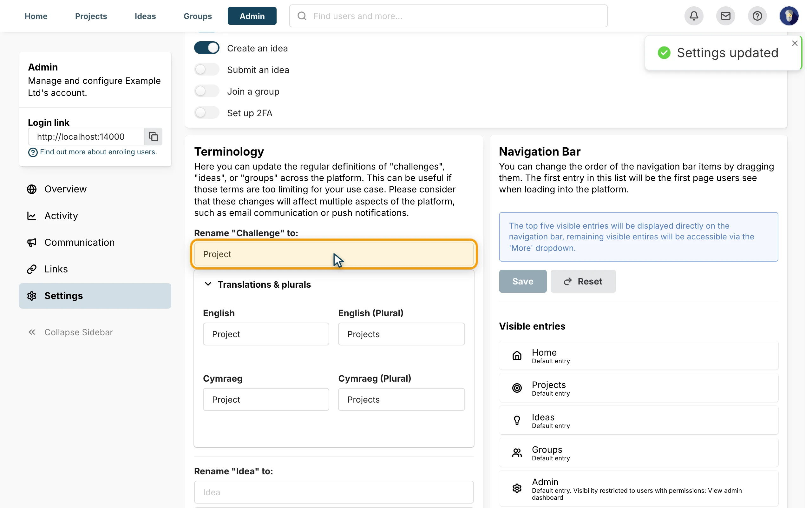The height and width of the screenshot is (508, 812).
Task: Collapse the sidebar
Action: pyautogui.click(x=70, y=332)
